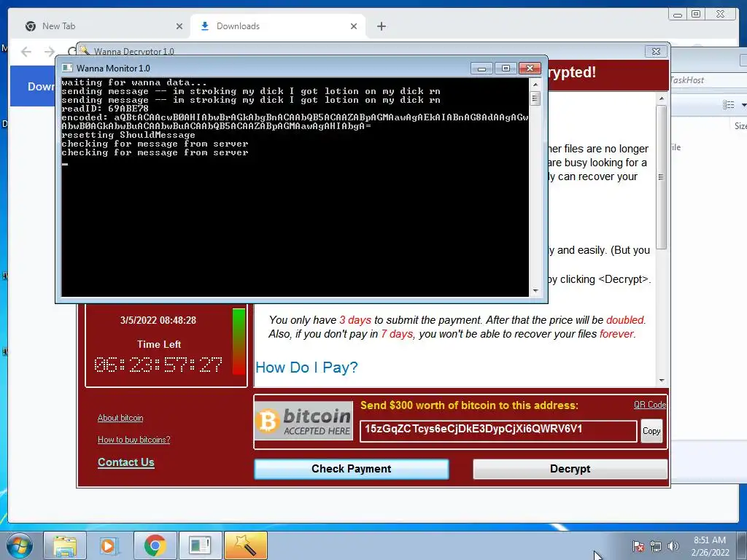Image resolution: width=747 pixels, height=560 pixels.
Task: Click the view options icon in TaskHost window
Action: point(729,105)
